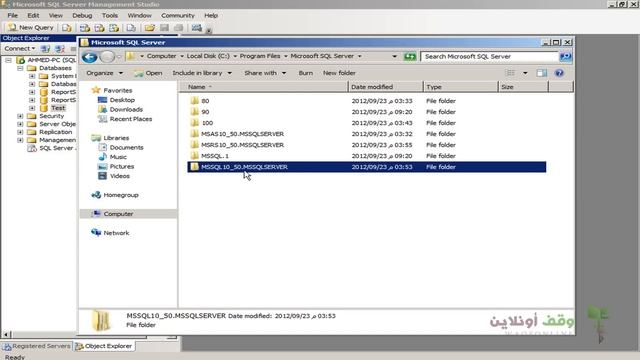Click the Refresh icon next to address bar
640x360 pixels.
pyautogui.click(x=409, y=56)
